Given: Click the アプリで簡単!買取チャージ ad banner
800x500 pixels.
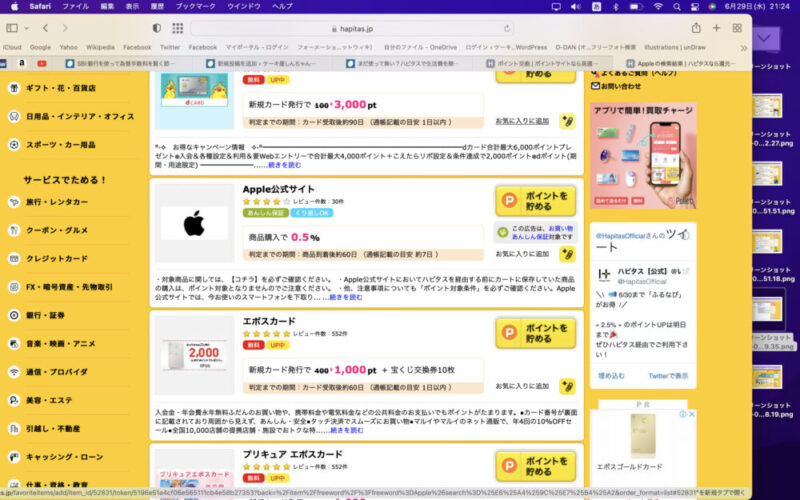Looking at the screenshot, I should click(643, 155).
